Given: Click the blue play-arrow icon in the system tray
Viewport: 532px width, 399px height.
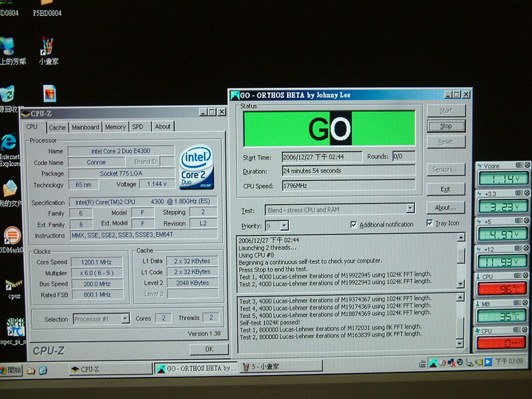Looking at the screenshot, I should click(488, 362).
